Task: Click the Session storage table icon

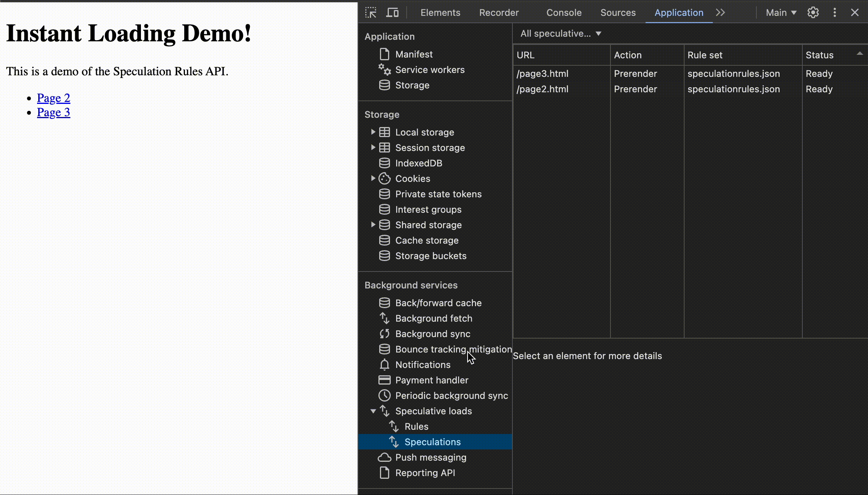Action: [x=384, y=147]
